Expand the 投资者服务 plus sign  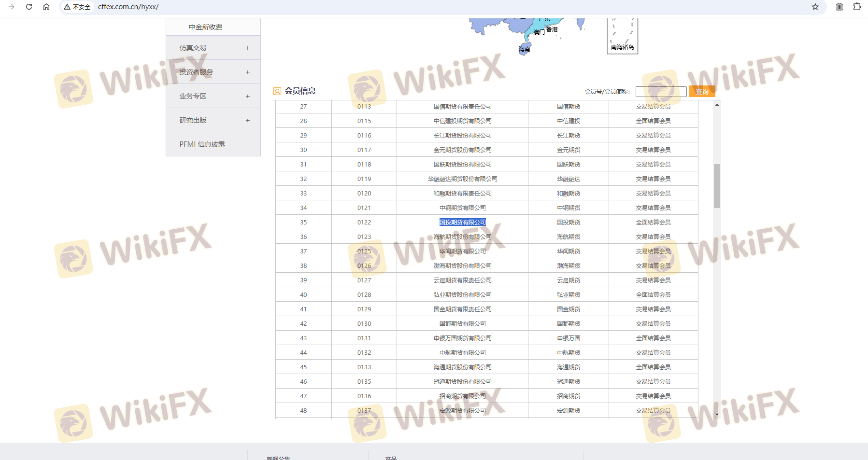[x=248, y=72]
